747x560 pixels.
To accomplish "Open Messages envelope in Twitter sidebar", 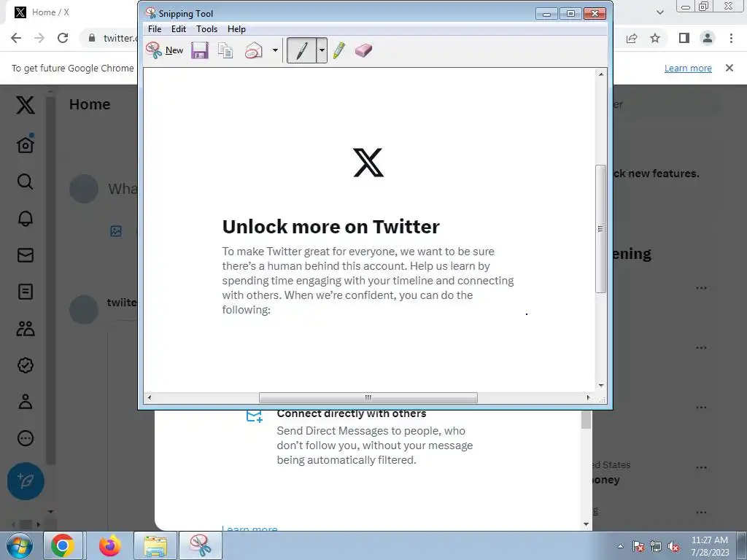I will click(26, 255).
